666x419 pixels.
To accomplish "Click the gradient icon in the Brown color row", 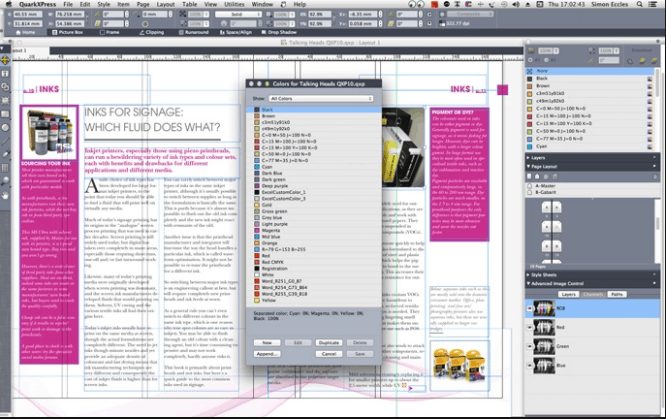I will 649,86.
